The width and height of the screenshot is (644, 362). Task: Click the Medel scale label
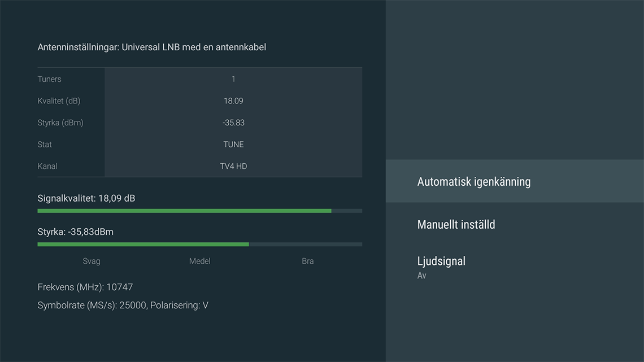click(199, 261)
